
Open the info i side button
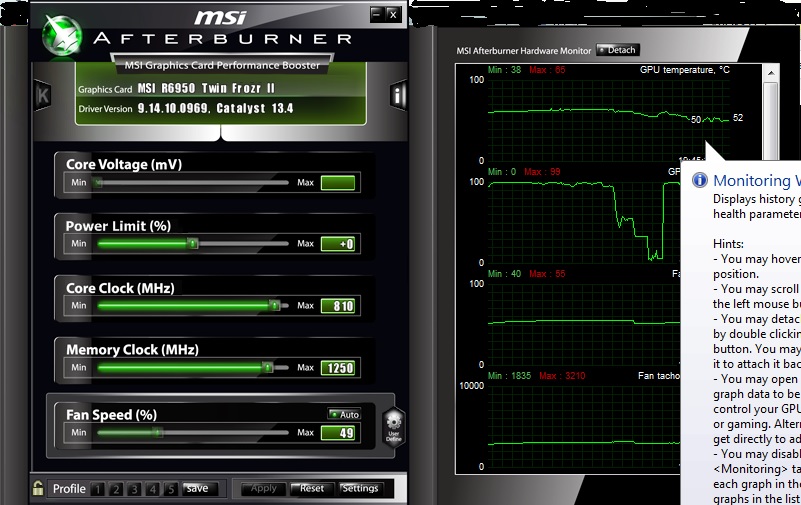pyautogui.click(x=398, y=94)
